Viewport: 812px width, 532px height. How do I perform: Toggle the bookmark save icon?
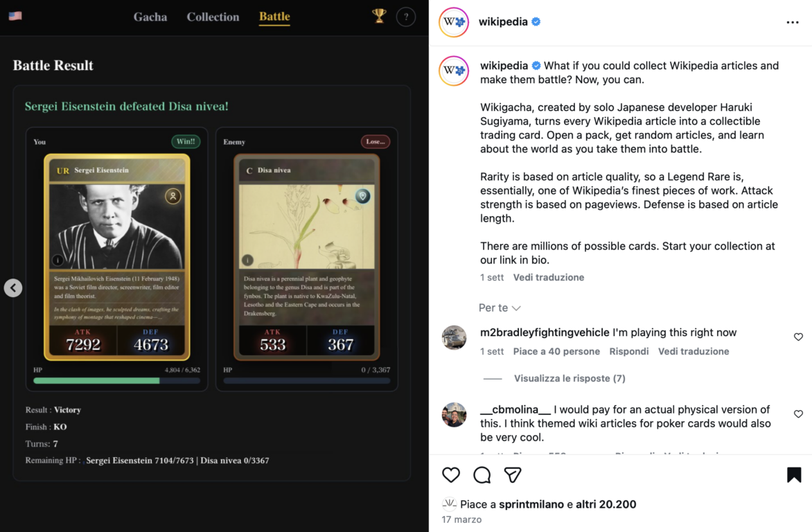coord(794,475)
